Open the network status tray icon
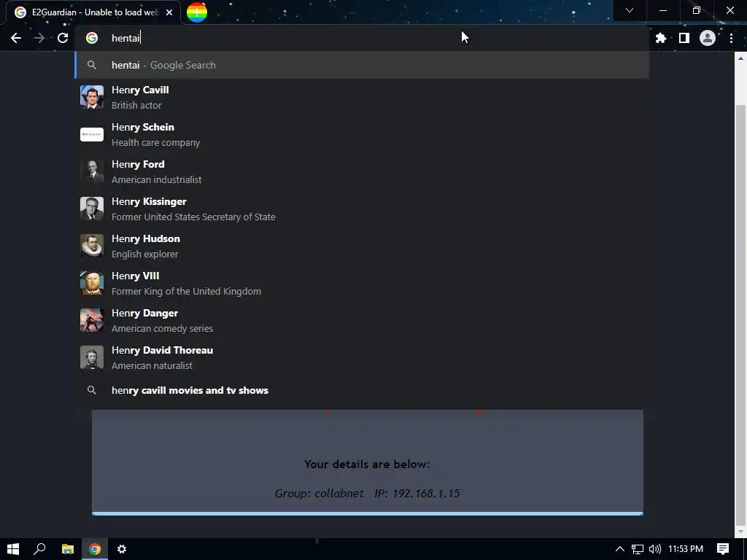This screenshot has width=747, height=560. (638, 549)
